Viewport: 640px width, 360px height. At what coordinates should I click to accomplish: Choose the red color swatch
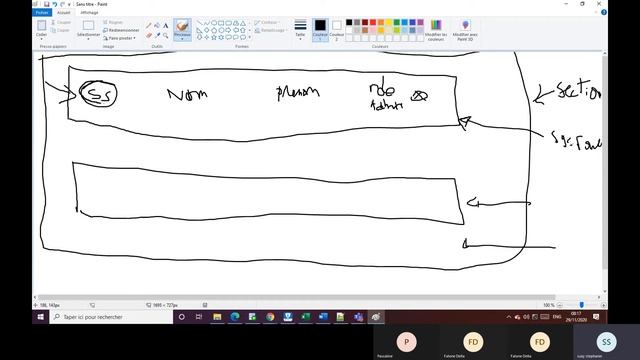373,22
